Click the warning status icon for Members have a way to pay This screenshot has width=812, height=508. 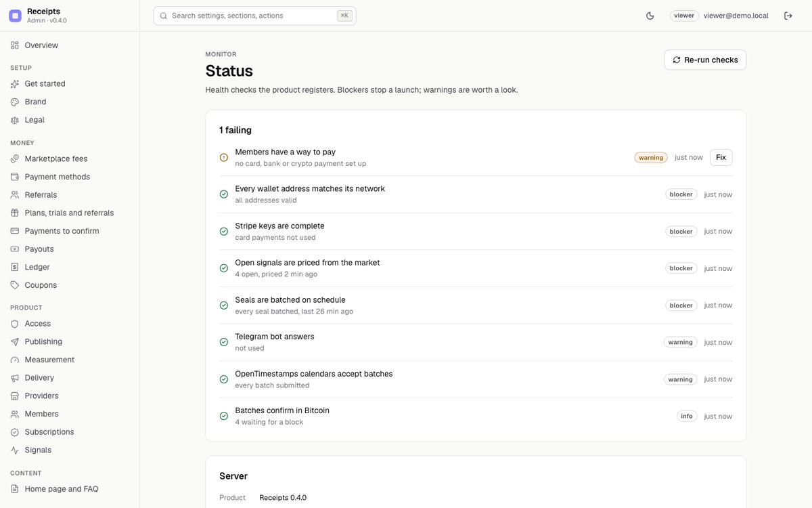224,157
